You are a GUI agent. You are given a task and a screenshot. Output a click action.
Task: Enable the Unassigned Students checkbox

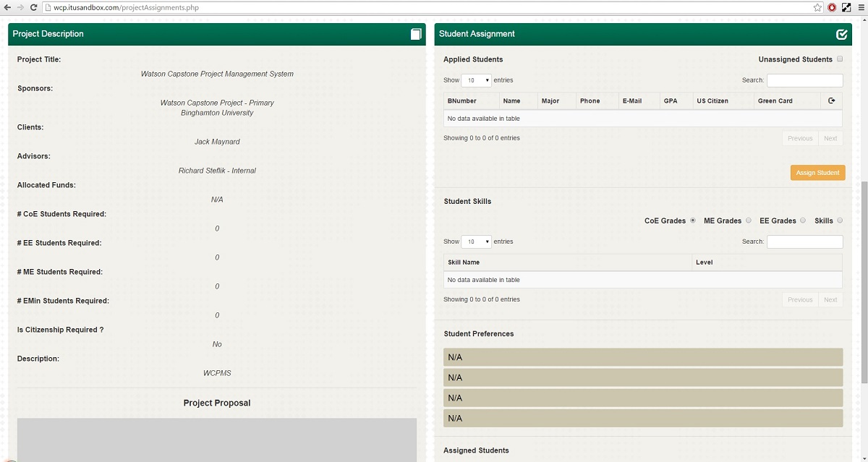(x=840, y=59)
